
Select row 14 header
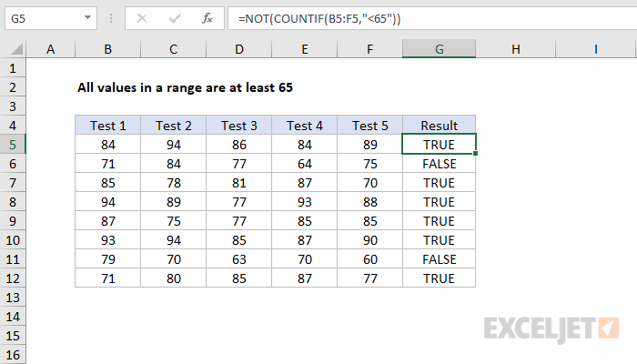[13, 317]
